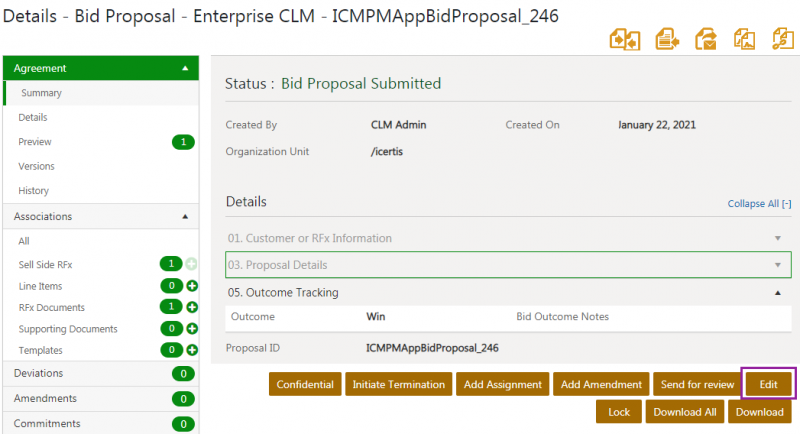
Task: Click the document with chart icon
Action: point(744,39)
